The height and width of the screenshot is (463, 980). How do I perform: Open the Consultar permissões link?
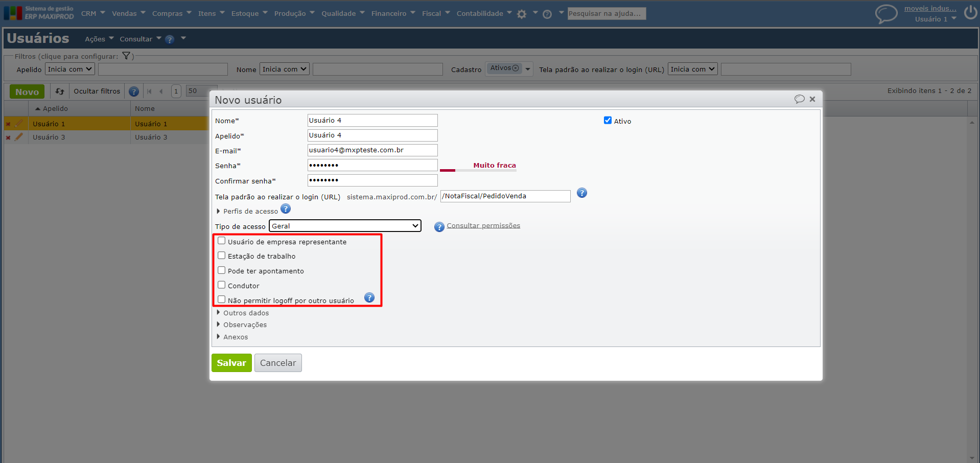click(483, 225)
